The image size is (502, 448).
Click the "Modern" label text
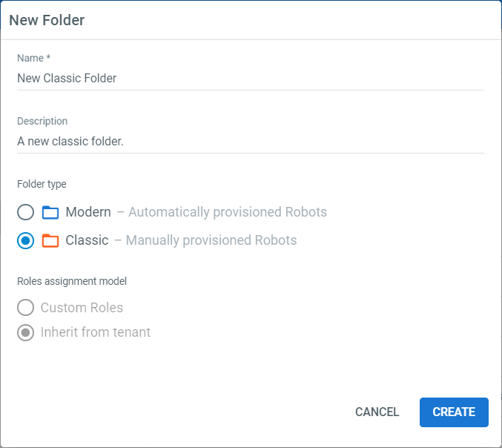[88, 212]
